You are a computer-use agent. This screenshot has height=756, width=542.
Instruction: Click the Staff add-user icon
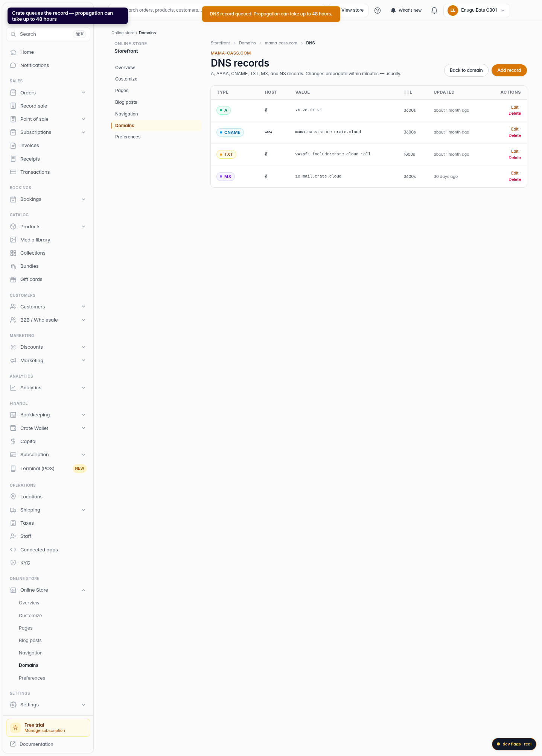pyautogui.click(x=13, y=536)
